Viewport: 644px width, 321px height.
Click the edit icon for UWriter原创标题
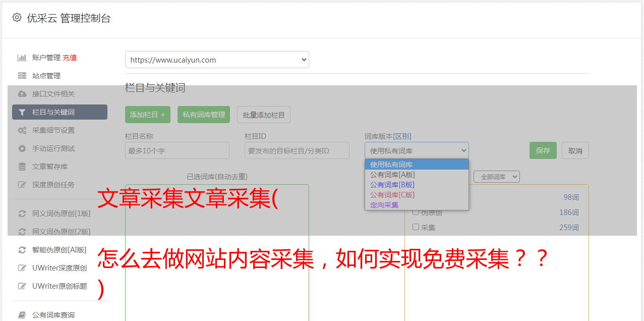click(22, 286)
